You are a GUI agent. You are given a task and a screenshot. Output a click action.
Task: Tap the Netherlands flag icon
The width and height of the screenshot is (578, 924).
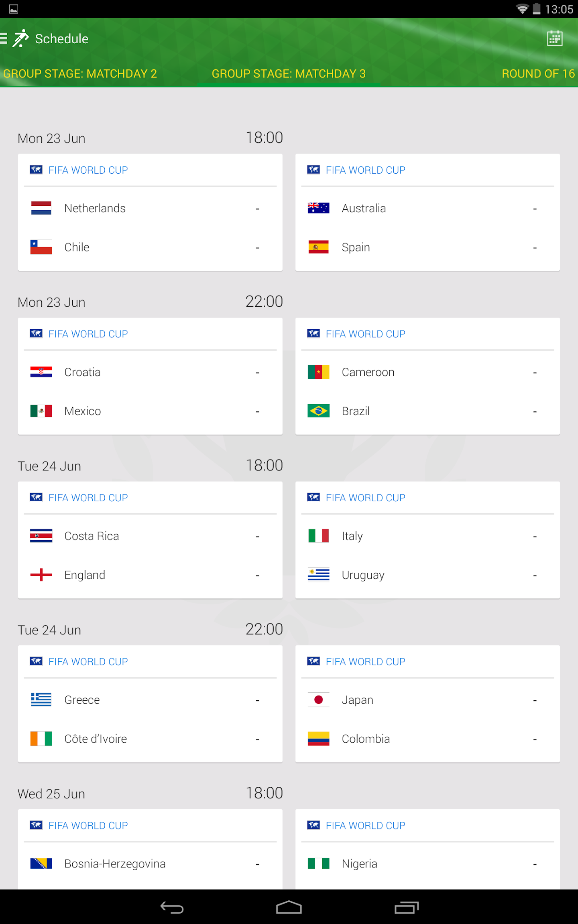click(41, 208)
